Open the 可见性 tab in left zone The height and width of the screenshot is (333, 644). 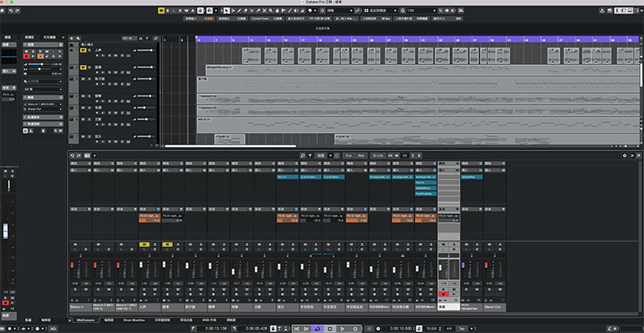click(x=50, y=37)
